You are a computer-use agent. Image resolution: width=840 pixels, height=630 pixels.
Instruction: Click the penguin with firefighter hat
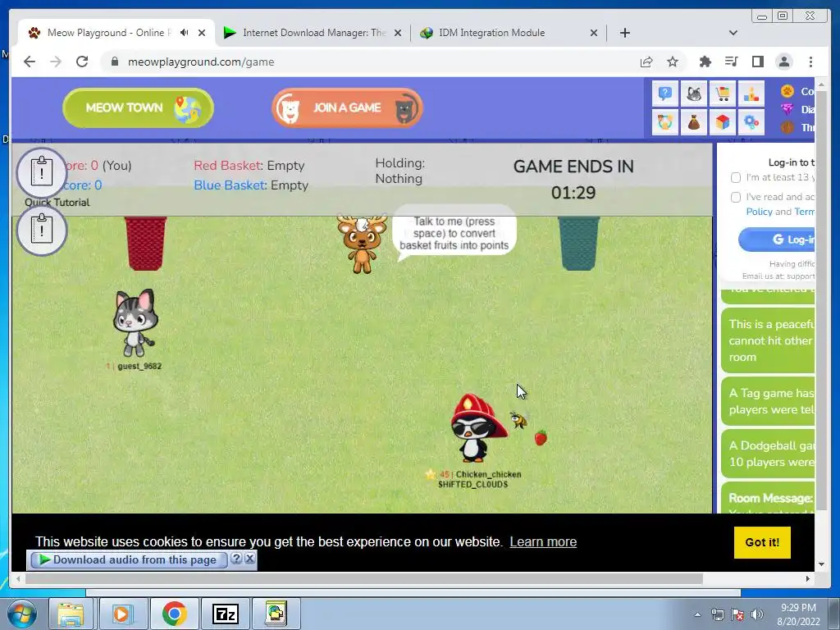pyautogui.click(x=477, y=428)
